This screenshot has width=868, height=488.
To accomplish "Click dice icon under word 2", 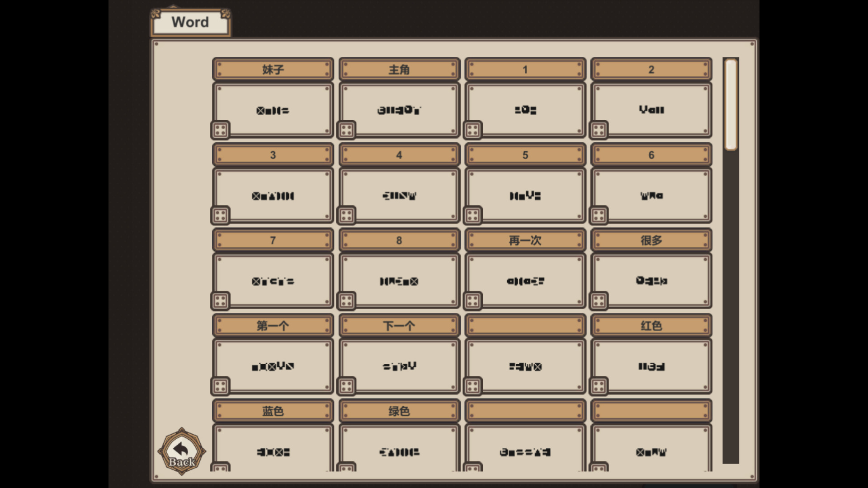I will tap(599, 130).
